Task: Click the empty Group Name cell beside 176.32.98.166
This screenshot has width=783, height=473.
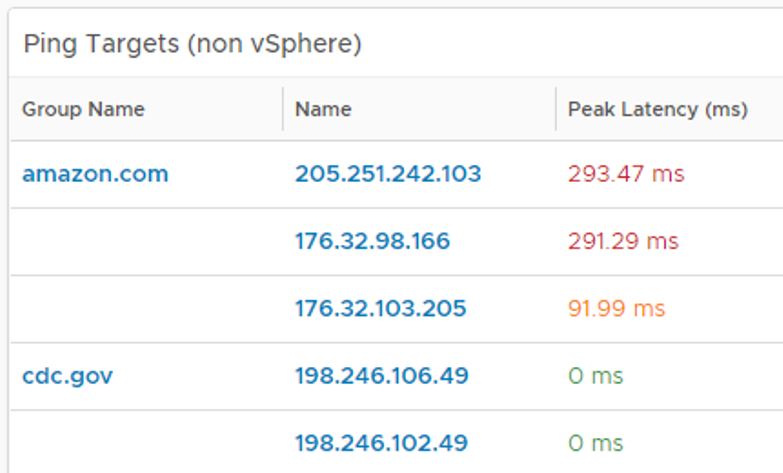Action: click(145, 241)
